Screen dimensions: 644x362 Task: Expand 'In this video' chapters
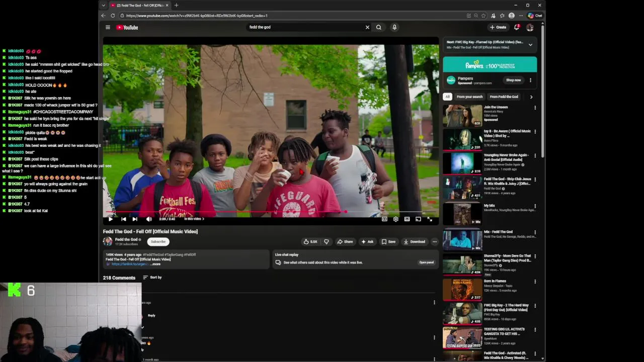click(x=194, y=219)
